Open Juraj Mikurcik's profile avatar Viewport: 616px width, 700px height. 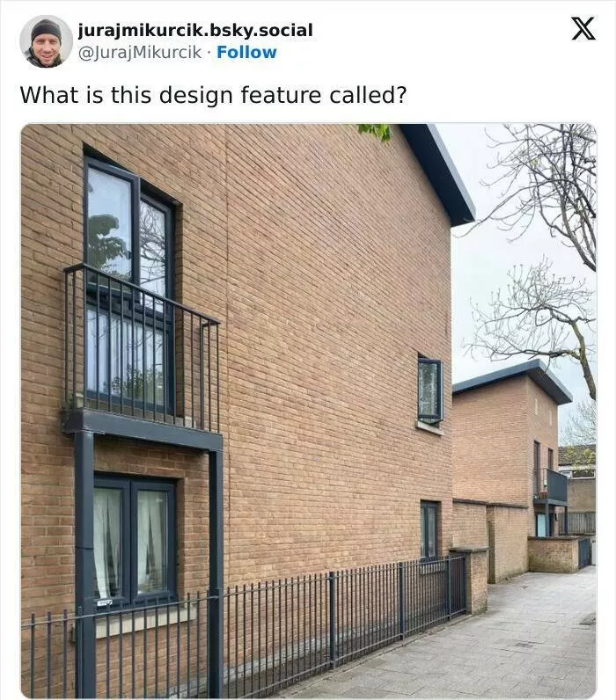pyautogui.click(x=46, y=41)
